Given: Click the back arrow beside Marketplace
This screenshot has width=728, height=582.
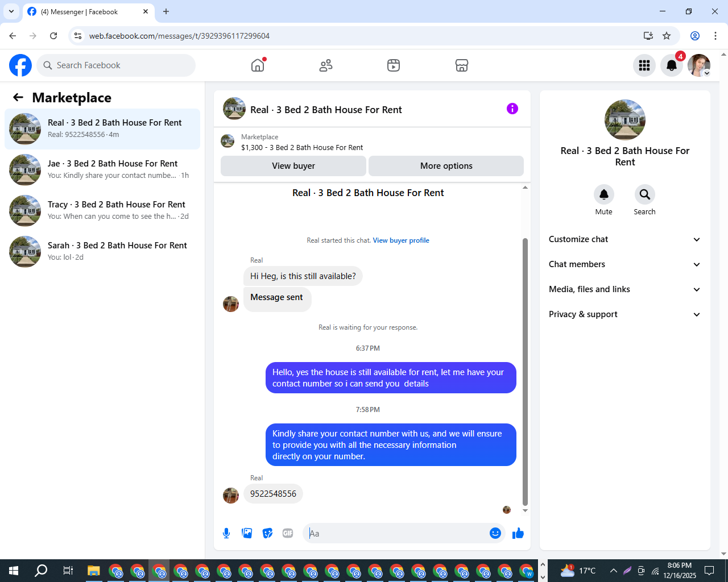Looking at the screenshot, I should click(18, 97).
